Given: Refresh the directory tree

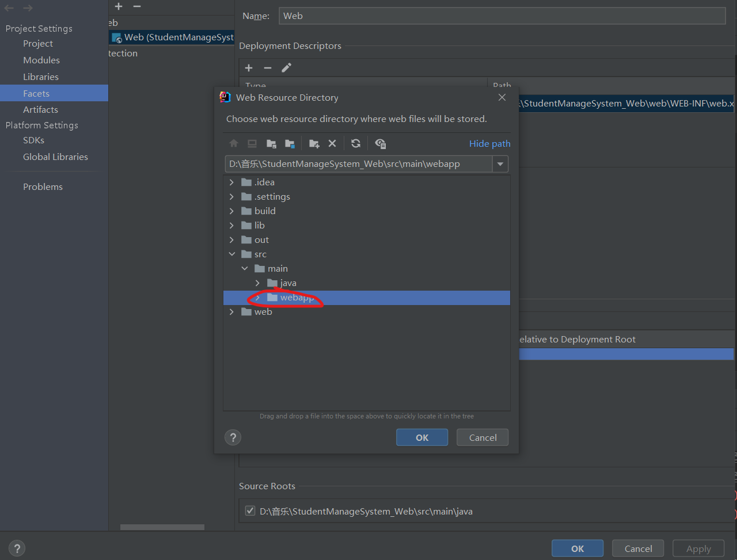Looking at the screenshot, I should pyautogui.click(x=356, y=144).
